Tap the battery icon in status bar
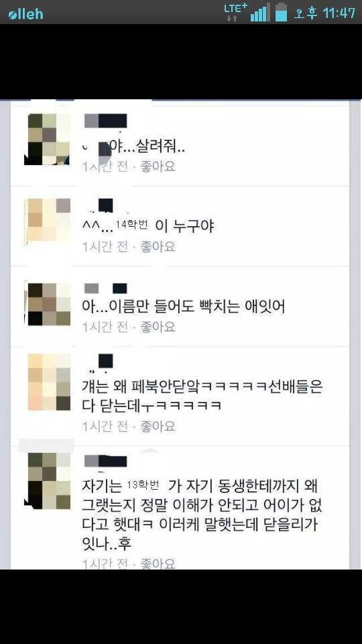Screen dimensions: 362x644 [281, 12]
